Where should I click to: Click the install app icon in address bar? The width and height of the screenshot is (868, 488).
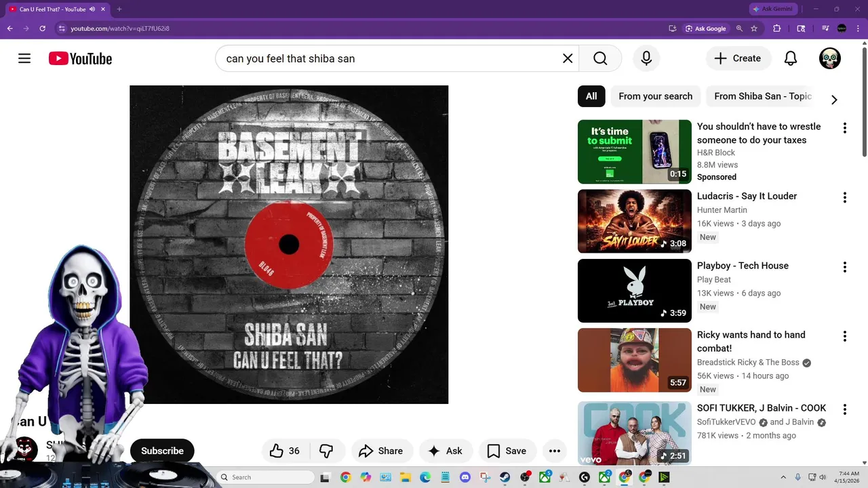[x=673, y=28]
